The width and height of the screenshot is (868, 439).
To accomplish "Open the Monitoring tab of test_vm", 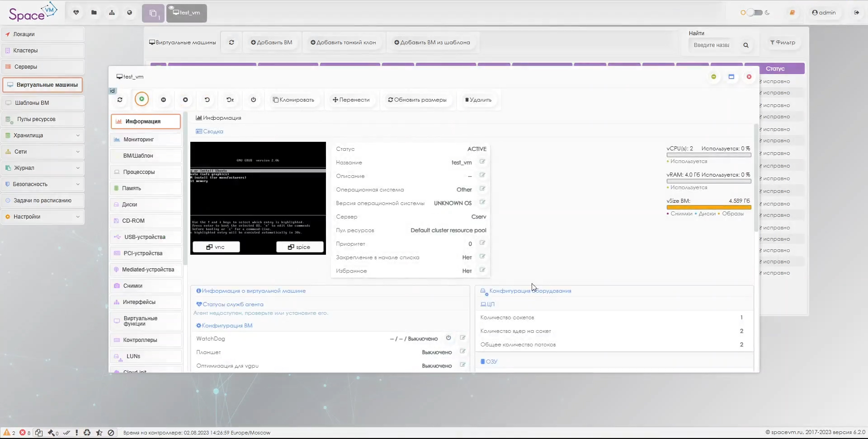I will [x=146, y=140].
